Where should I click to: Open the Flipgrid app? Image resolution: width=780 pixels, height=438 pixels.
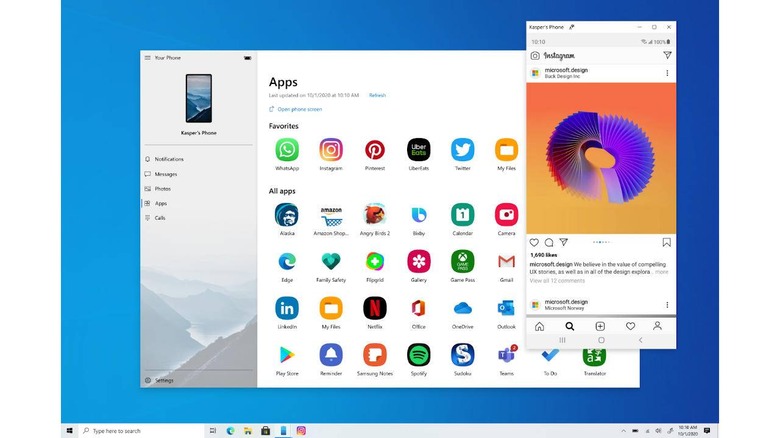pyautogui.click(x=375, y=261)
